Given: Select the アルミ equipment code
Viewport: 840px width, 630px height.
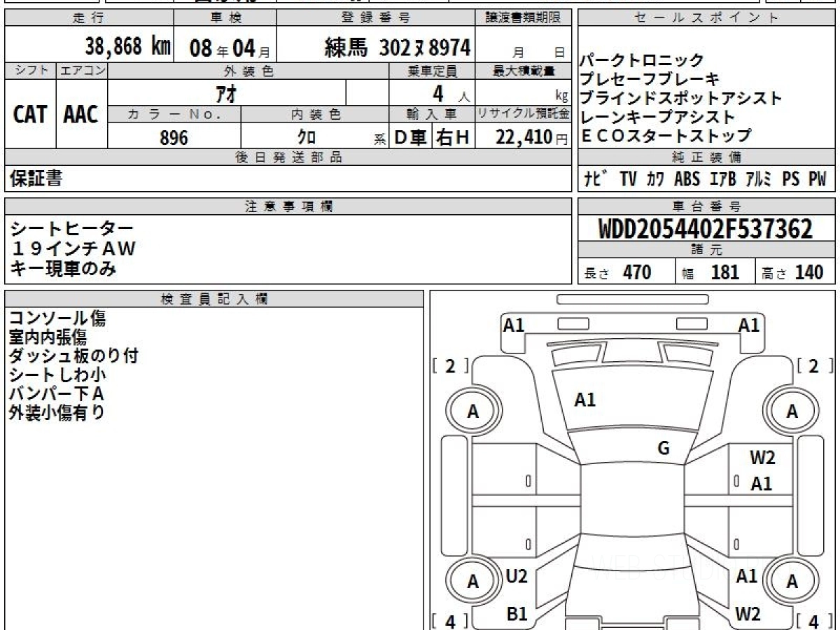Looking at the screenshot, I should [759, 179].
